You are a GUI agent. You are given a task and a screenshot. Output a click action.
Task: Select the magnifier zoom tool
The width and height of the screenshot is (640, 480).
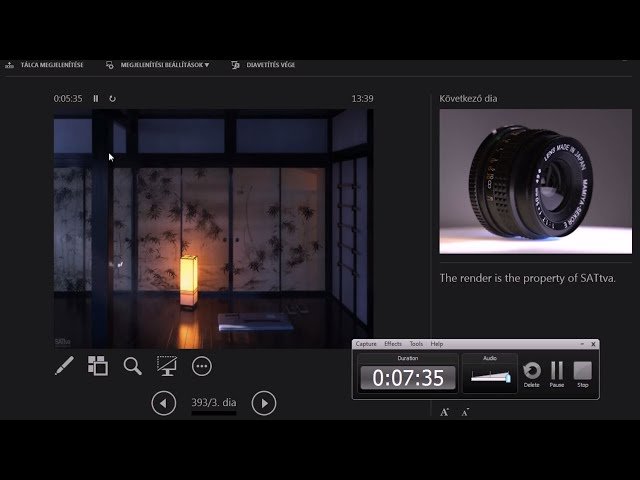coord(133,366)
